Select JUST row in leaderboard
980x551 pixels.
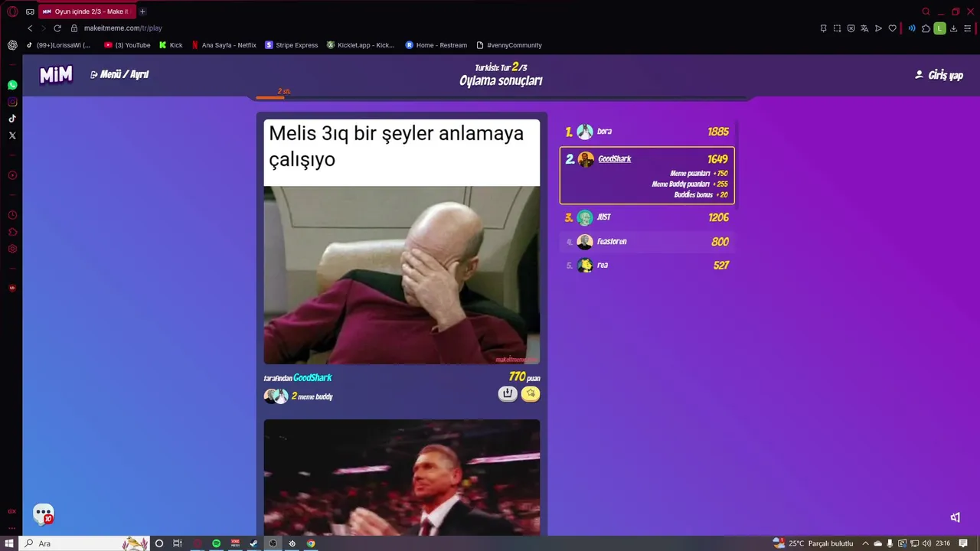pyautogui.click(x=647, y=217)
